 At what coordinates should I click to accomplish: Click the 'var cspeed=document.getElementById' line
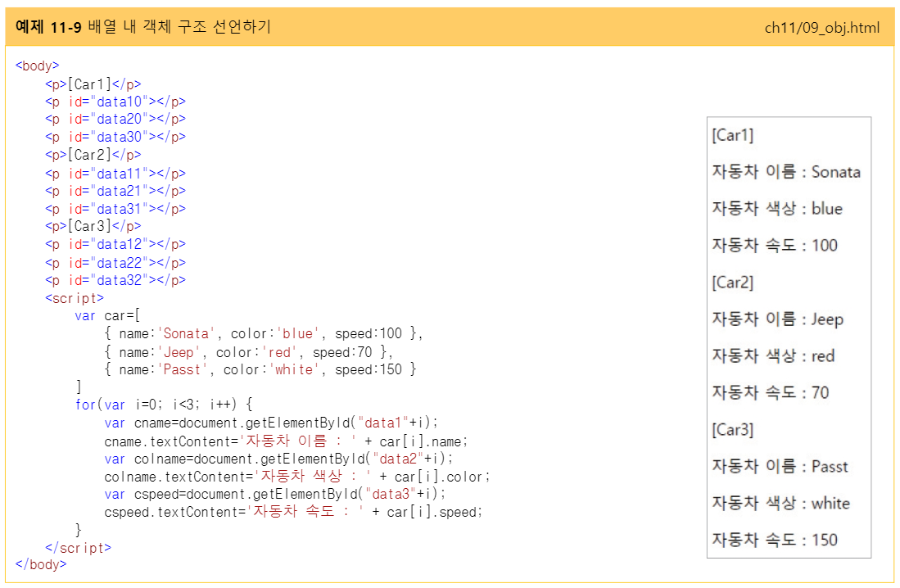click(x=274, y=494)
